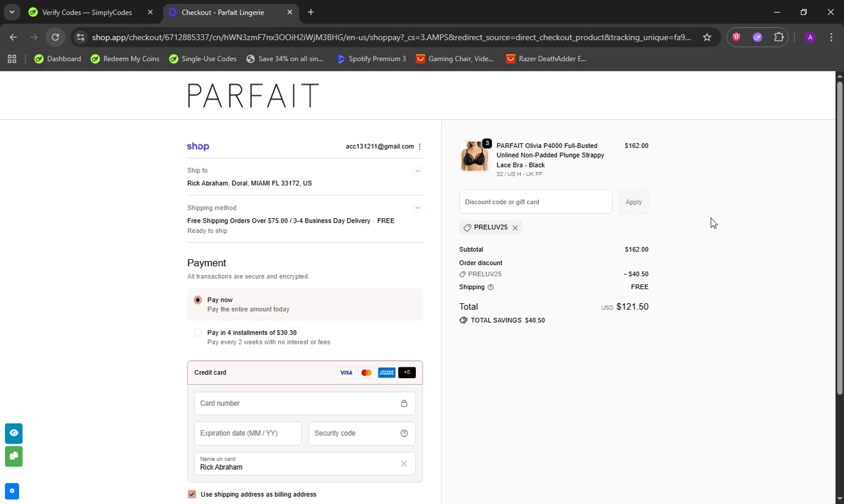Bookmark this page with the star
Viewport: 844px width, 504px height.
pos(707,37)
